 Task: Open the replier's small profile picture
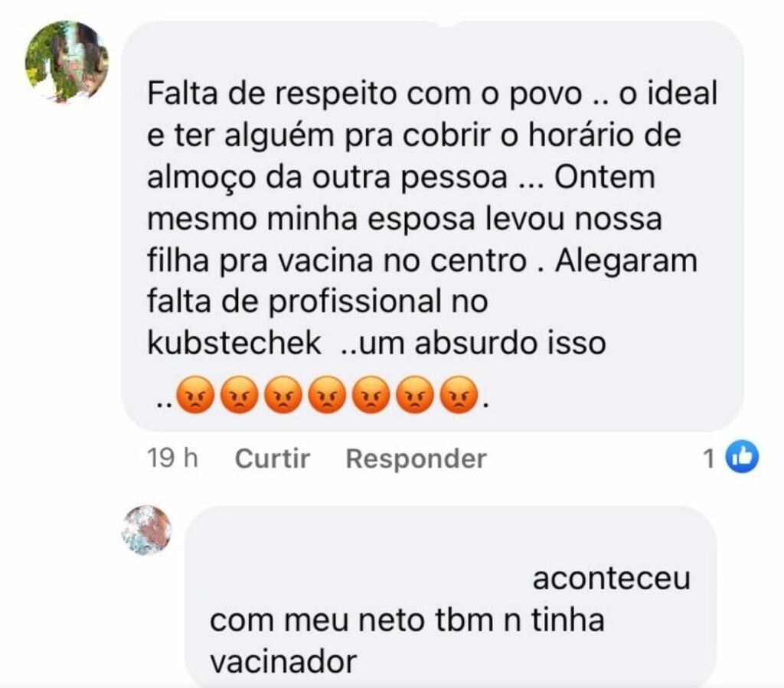146,530
